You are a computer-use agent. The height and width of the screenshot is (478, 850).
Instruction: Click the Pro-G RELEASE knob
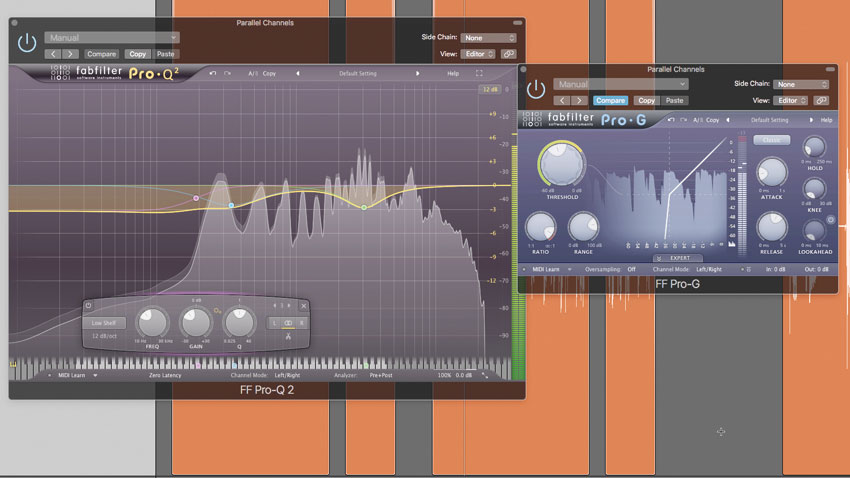771,228
